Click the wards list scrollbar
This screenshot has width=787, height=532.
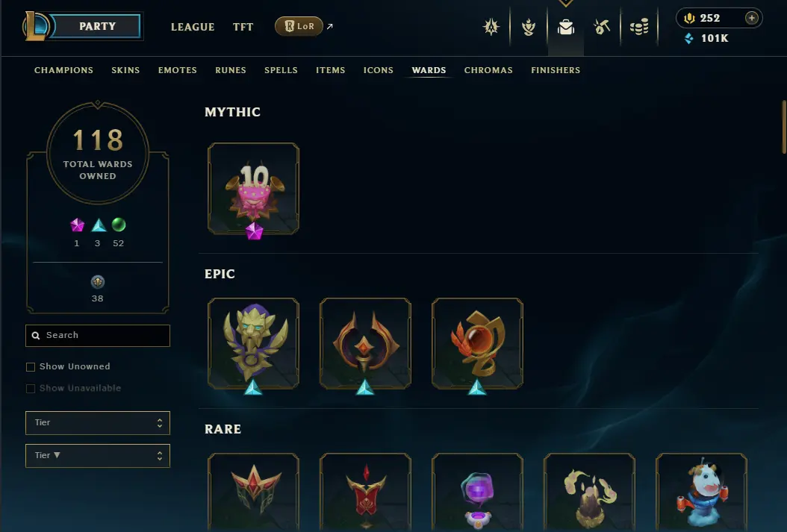[x=784, y=127]
